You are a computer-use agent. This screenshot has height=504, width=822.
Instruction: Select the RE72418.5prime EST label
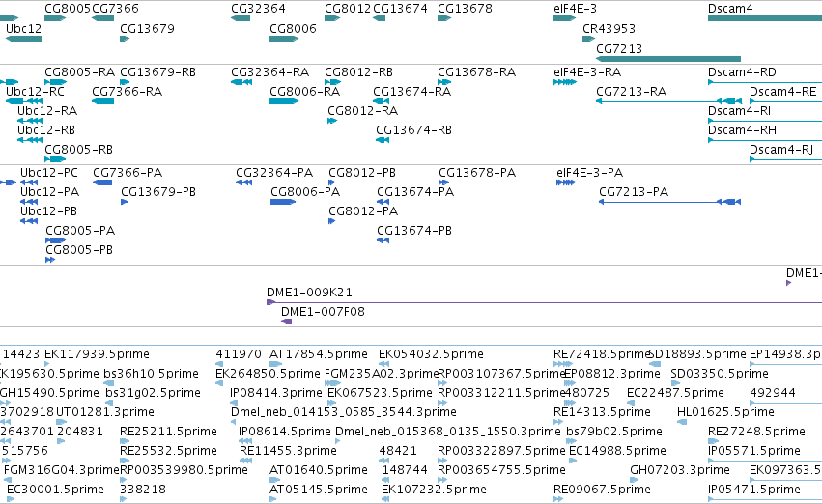coord(602,354)
